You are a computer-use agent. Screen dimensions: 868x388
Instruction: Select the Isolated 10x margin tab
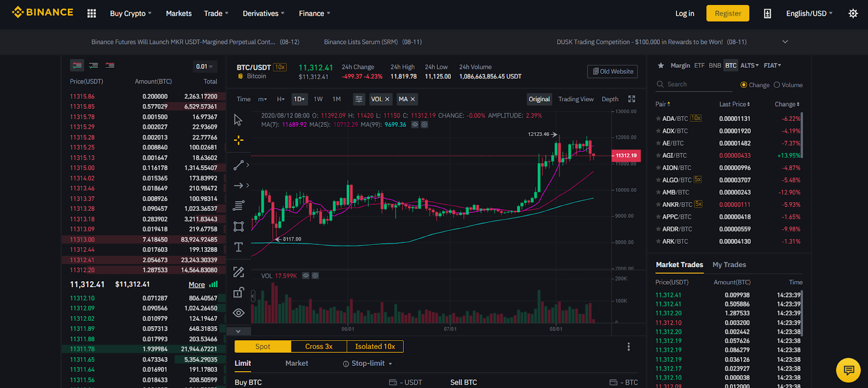[375, 347]
